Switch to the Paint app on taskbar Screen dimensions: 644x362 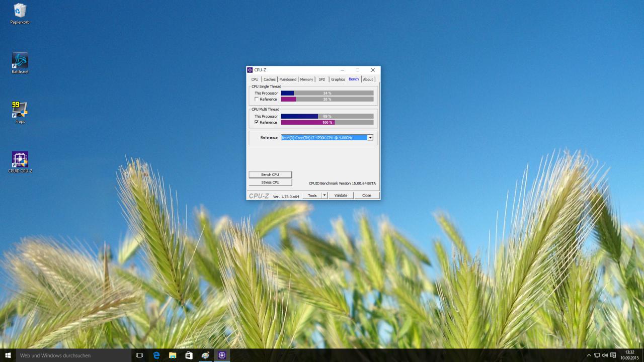[x=205, y=355]
